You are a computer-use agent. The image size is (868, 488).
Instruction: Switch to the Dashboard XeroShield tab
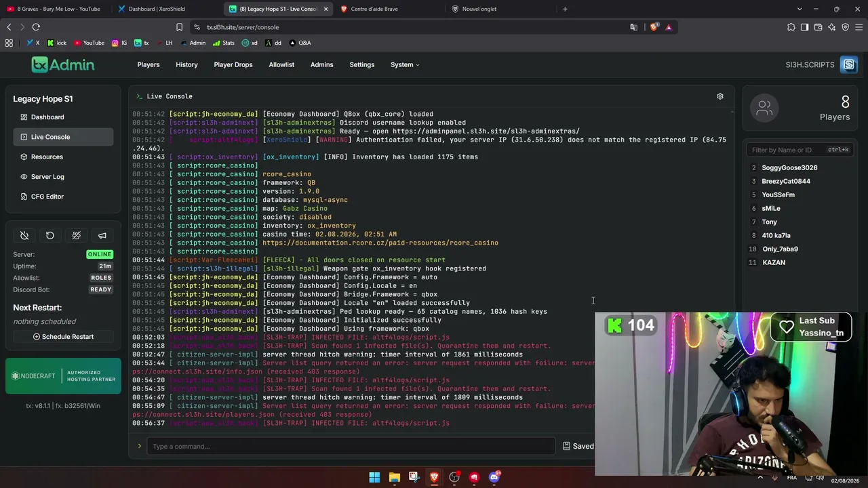tap(165, 9)
